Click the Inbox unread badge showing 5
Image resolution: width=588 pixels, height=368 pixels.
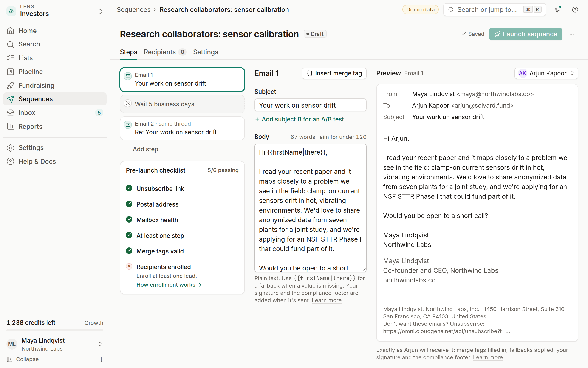[x=99, y=113]
